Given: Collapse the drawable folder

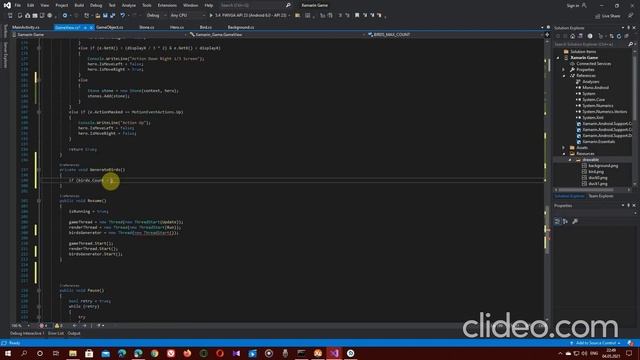Looking at the screenshot, I should coord(570,160).
